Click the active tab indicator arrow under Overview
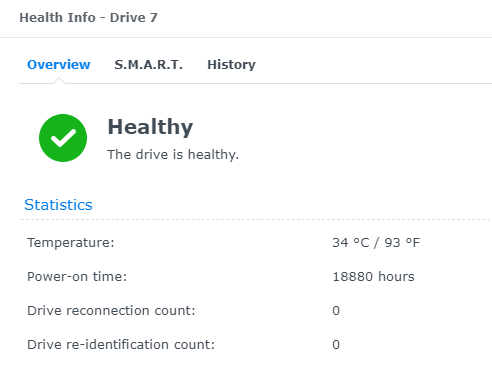492x386 pixels. [x=59, y=81]
